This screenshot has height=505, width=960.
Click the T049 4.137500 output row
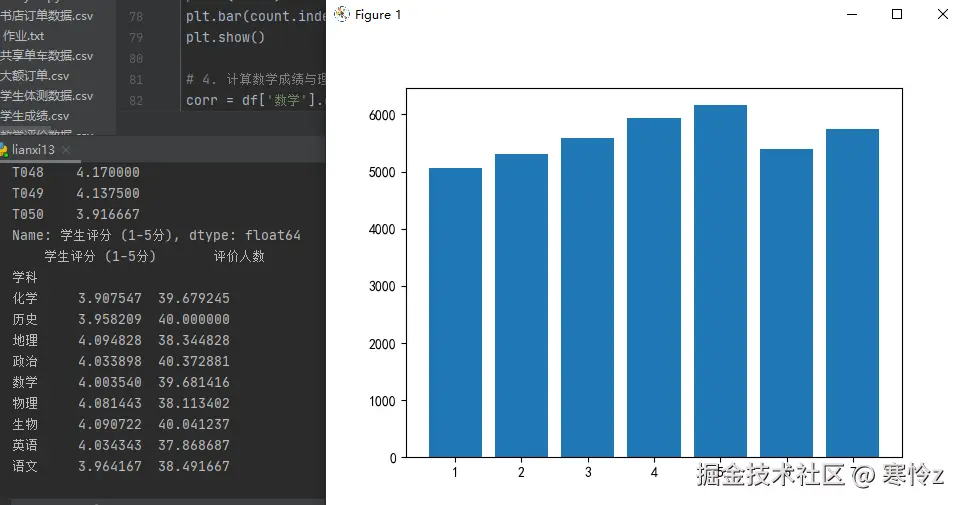[76, 193]
